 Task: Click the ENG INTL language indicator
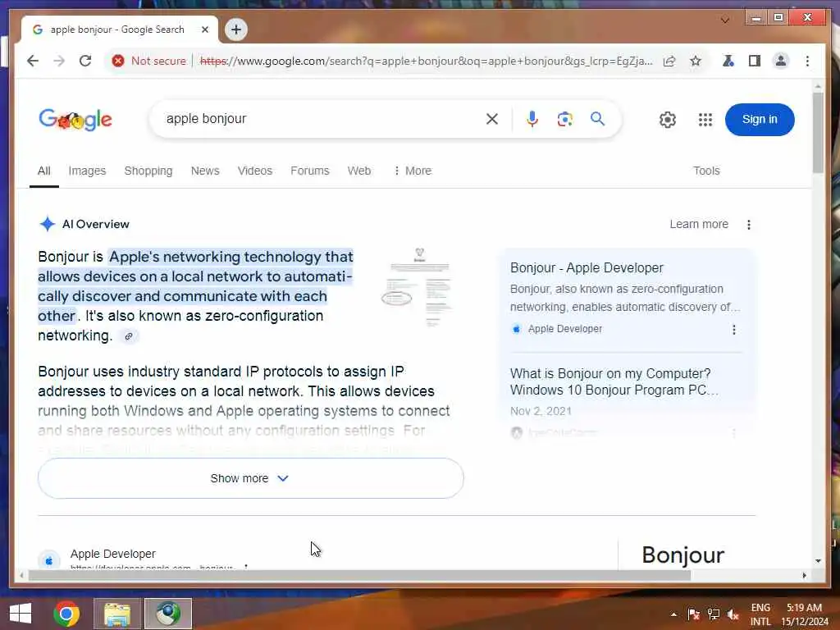click(x=760, y=614)
